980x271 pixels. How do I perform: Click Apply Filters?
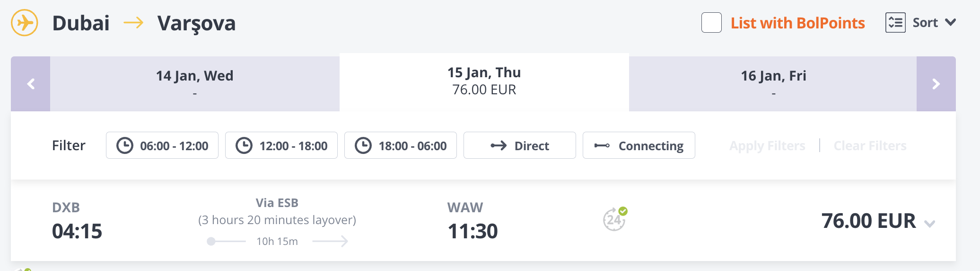[x=767, y=145]
